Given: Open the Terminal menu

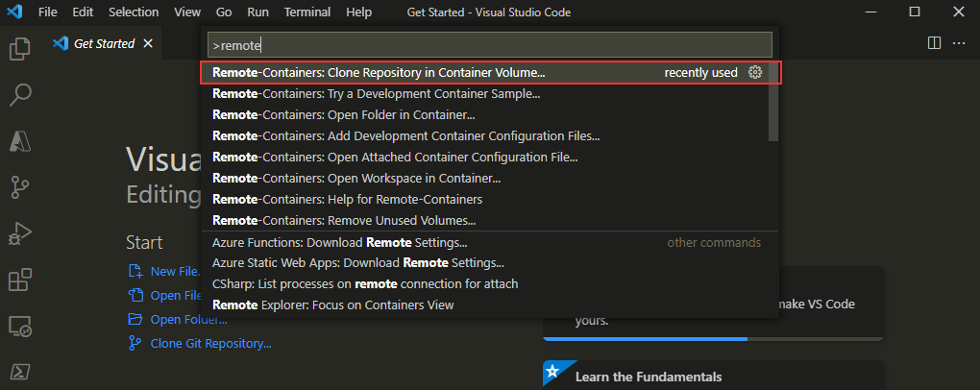Looking at the screenshot, I should pos(306,12).
